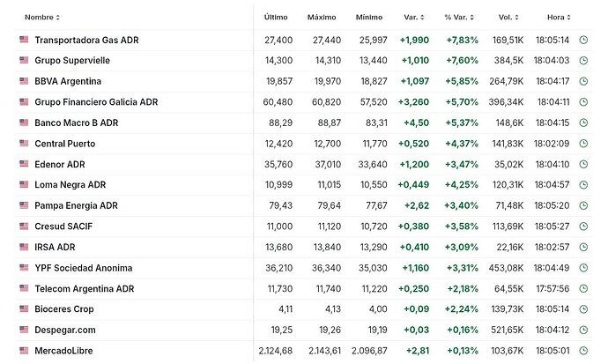Image resolution: width=608 pixels, height=364 pixels.
Task: Open Pampa Energia ADR quote page
Action: coord(76,205)
